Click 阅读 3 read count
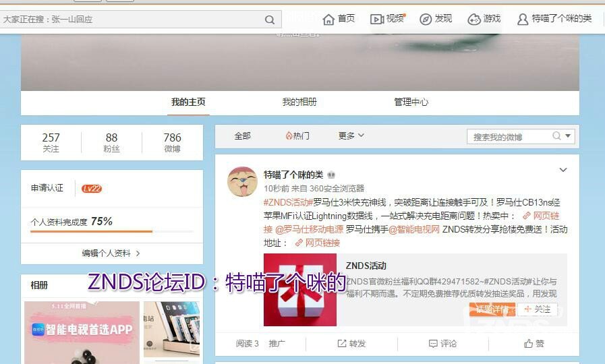The height and width of the screenshot is (364, 605). coord(247,343)
